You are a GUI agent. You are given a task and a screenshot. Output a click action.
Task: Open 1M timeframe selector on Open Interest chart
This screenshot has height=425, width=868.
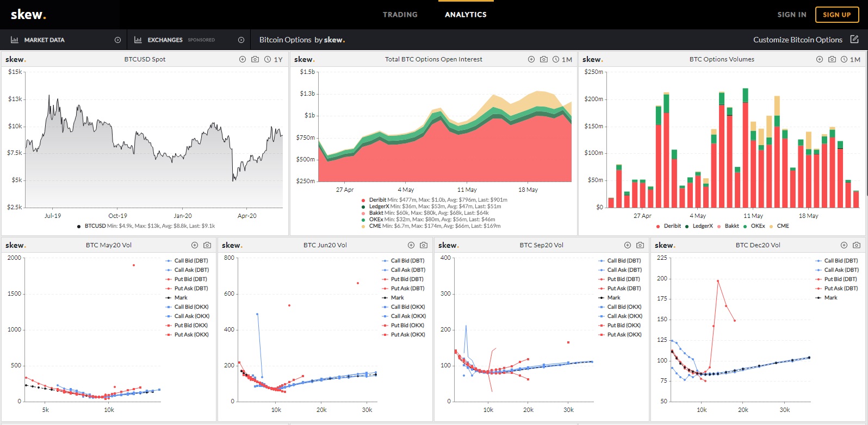tap(562, 59)
